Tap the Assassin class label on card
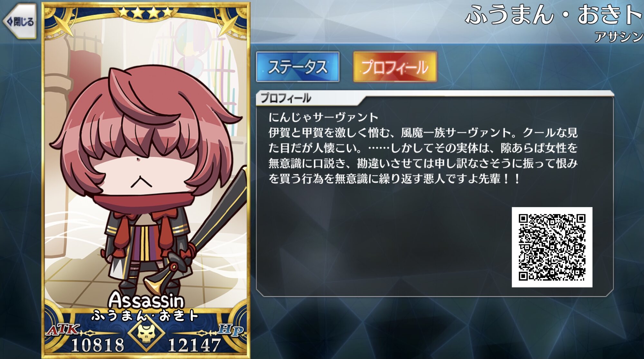 (x=146, y=300)
